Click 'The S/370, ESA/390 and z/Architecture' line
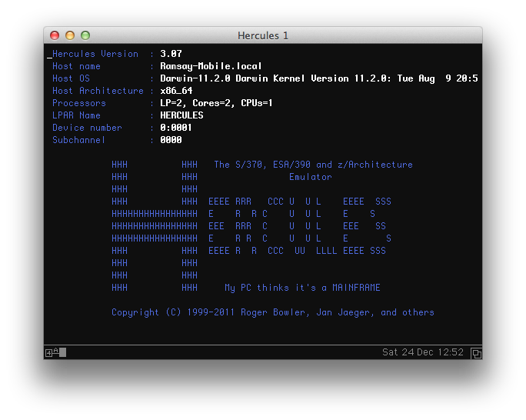 313,165
